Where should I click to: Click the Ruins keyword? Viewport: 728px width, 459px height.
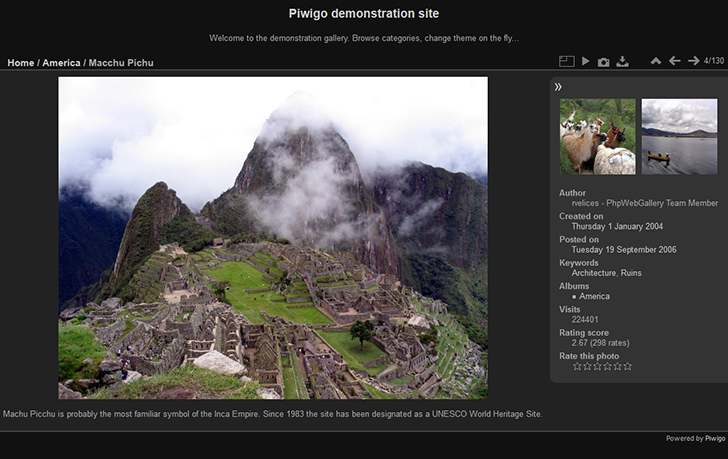click(x=631, y=273)
